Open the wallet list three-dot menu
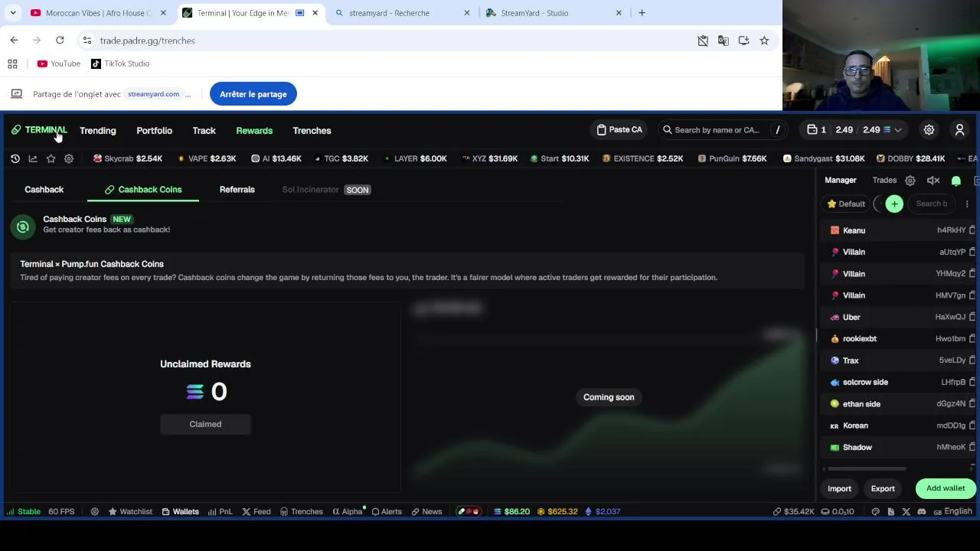The width and height of the screenshot is (980, 551). [x=967, y=204]
